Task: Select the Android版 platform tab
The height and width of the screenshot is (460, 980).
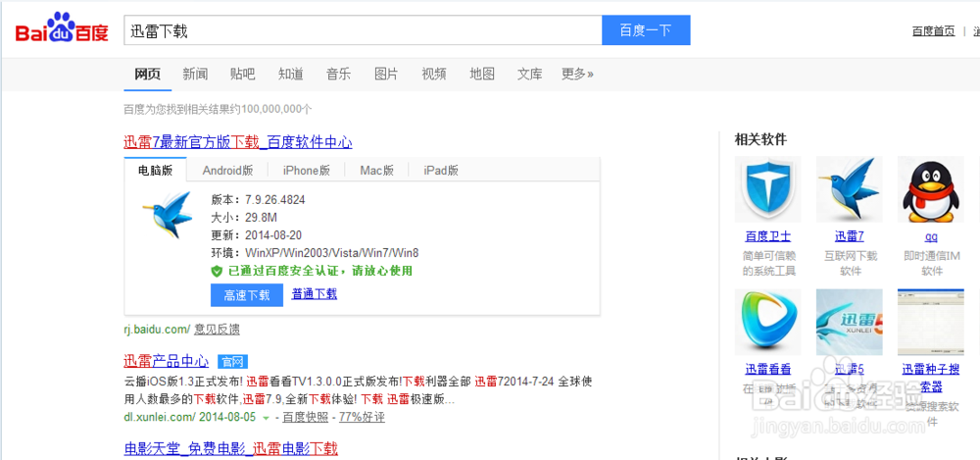Action: pyautogui.click(x=227, y=171)
